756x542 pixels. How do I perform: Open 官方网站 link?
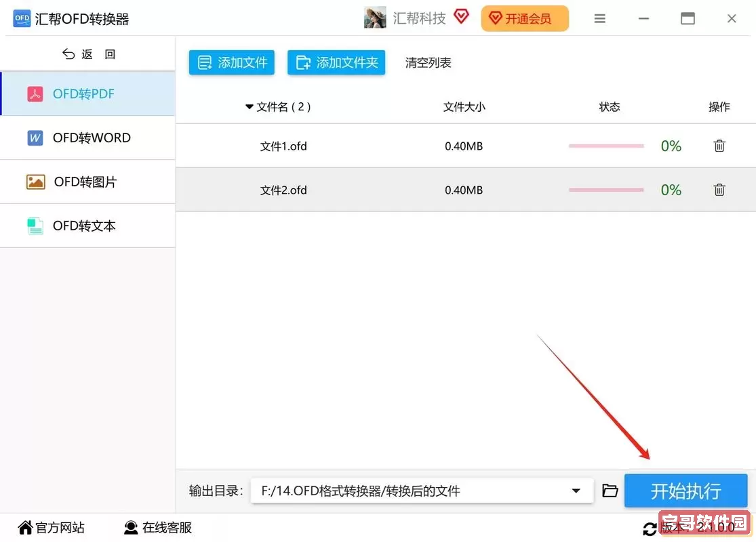(x=51, y=528)
